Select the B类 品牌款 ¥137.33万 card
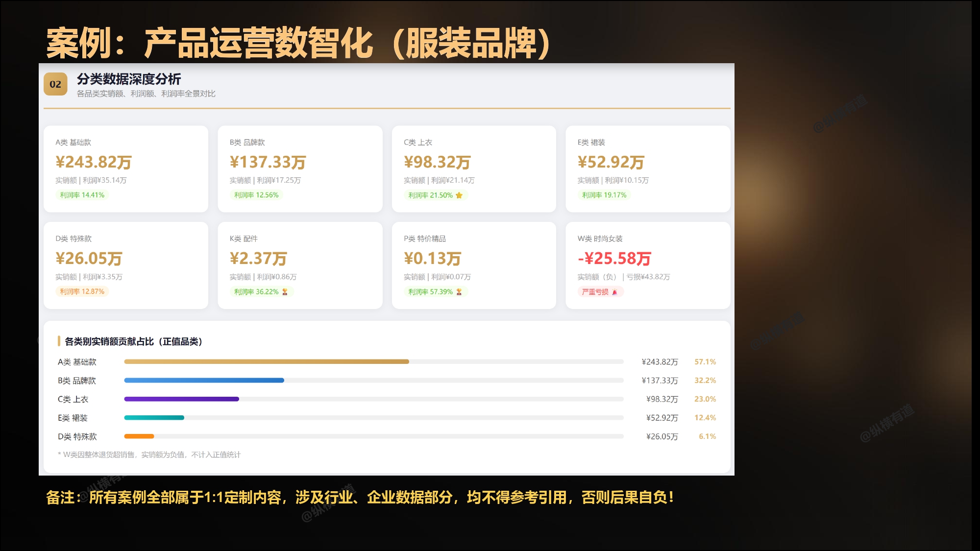Image resolution: width=980 pixels, height=551 pixels. click(x=300, y=168)
